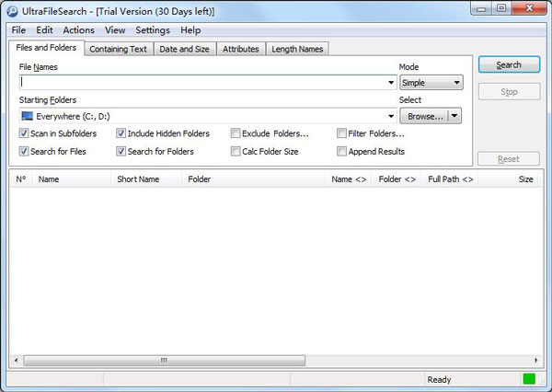The image size is (552, 392).
Task: Start the search with Search button
Action: 509,64
